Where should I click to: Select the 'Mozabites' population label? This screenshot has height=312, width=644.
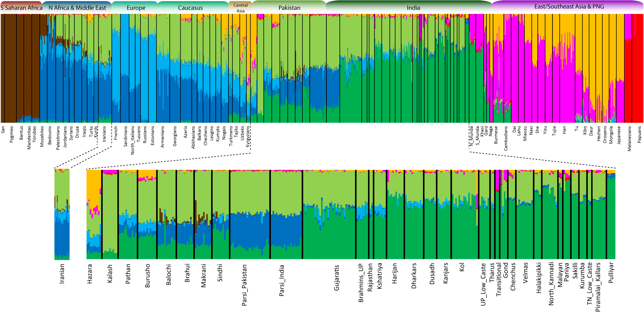coord(42,136)
